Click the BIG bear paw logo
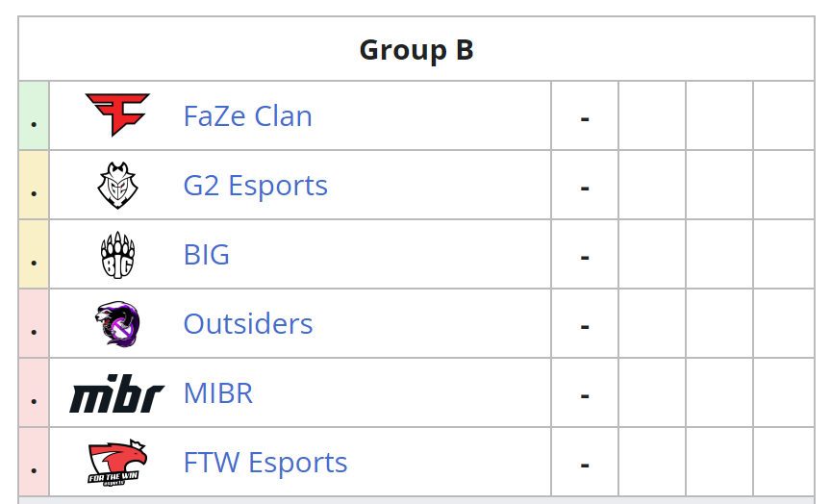 [x=117, y=254]
